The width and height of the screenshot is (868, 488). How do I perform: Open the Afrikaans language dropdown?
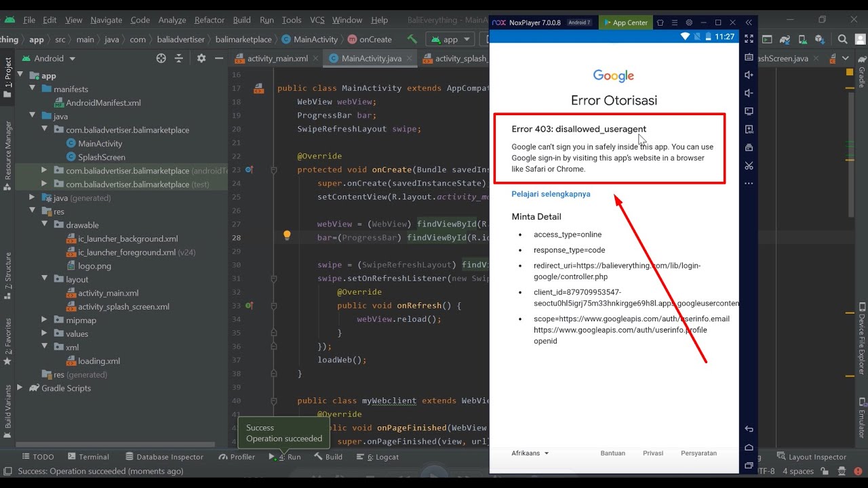pyautogui.click(x=530, y=453)
